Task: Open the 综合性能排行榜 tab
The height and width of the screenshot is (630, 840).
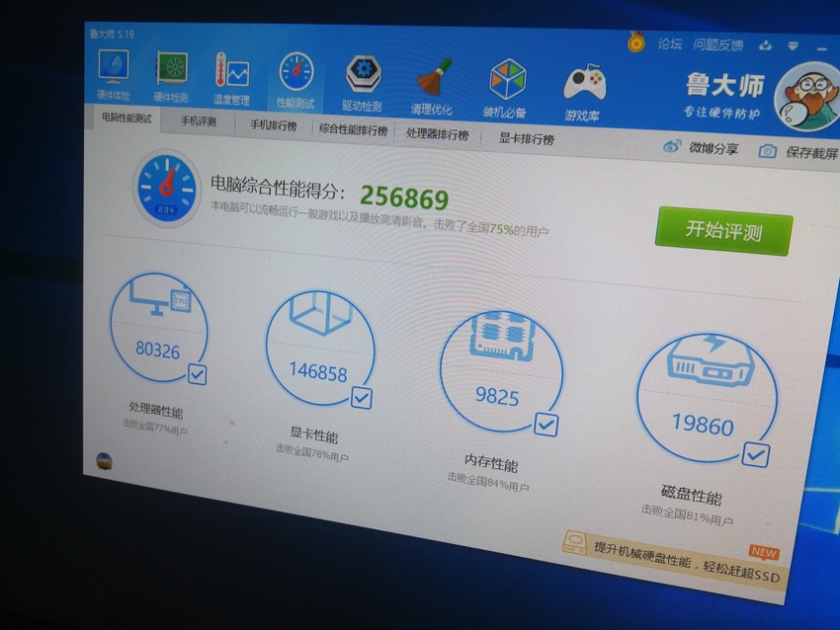Action: pos(353,130)
